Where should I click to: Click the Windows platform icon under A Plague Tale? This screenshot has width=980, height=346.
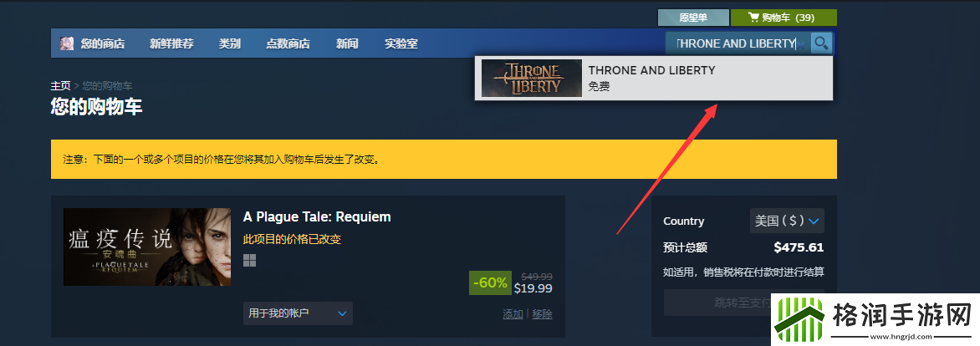point(249,260)
